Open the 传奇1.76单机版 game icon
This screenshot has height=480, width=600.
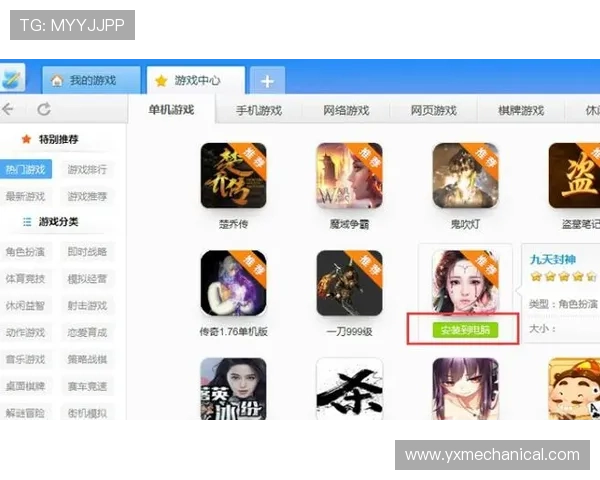[233, 283]
